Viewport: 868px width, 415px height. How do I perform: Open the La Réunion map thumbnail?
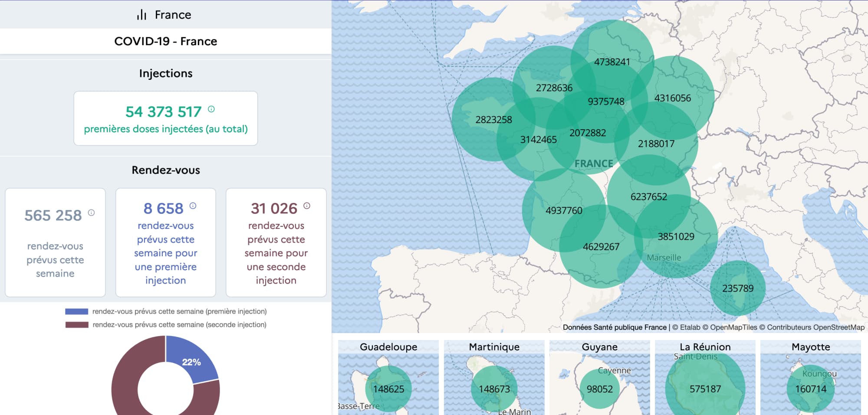(705, 377)
